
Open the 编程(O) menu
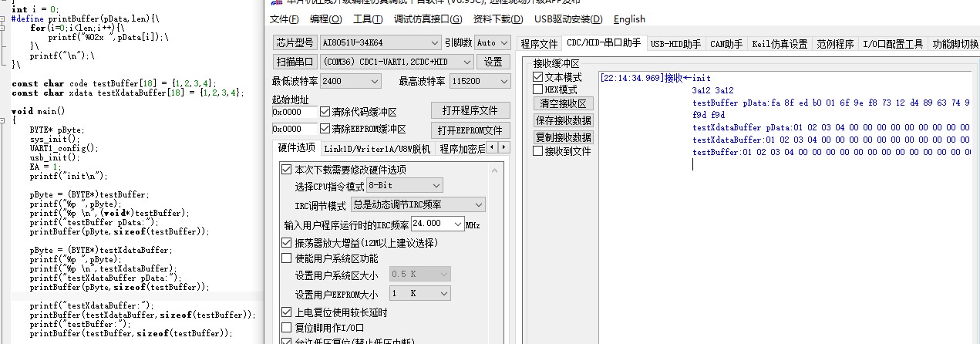point(325,19)
